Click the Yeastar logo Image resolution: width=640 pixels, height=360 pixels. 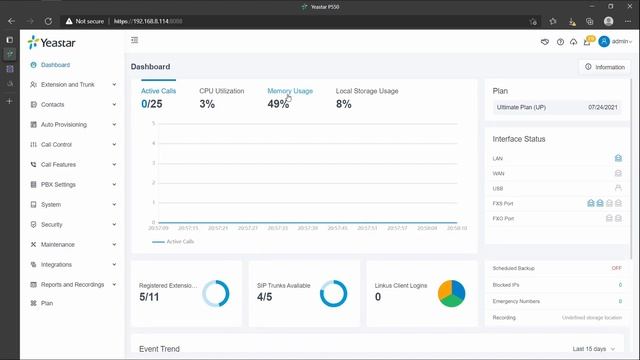point(51,42)
